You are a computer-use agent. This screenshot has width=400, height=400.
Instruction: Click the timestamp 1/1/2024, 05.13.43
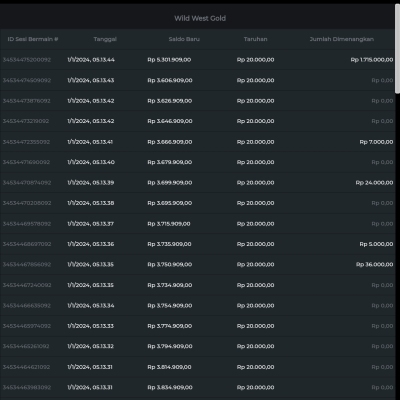91,80
